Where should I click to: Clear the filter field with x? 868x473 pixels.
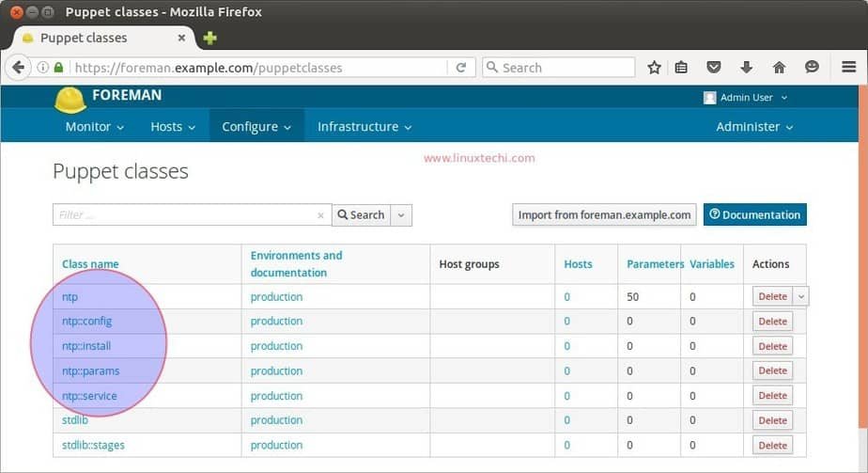(x=320, y=215)
